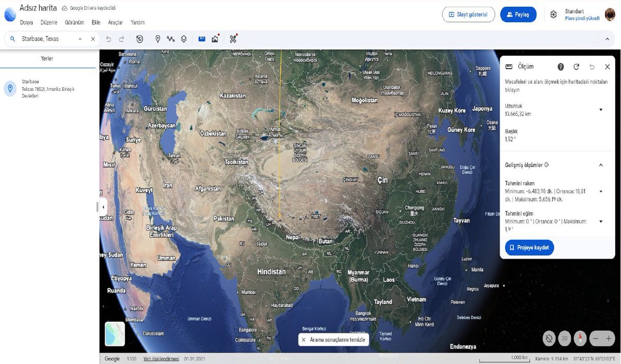Screen dimensions: 621x364
Task: Open the Araçlar menu
Action: [115, 23]
